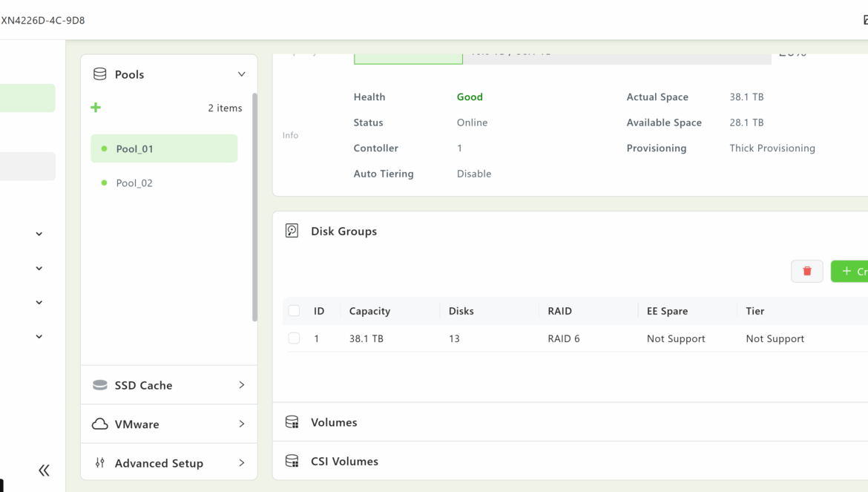The width and height of the screenshot is (868, 492).
Task: Collapse sidebar with double chevron icon
Action: pyautogui.click(x=44, y=470)
